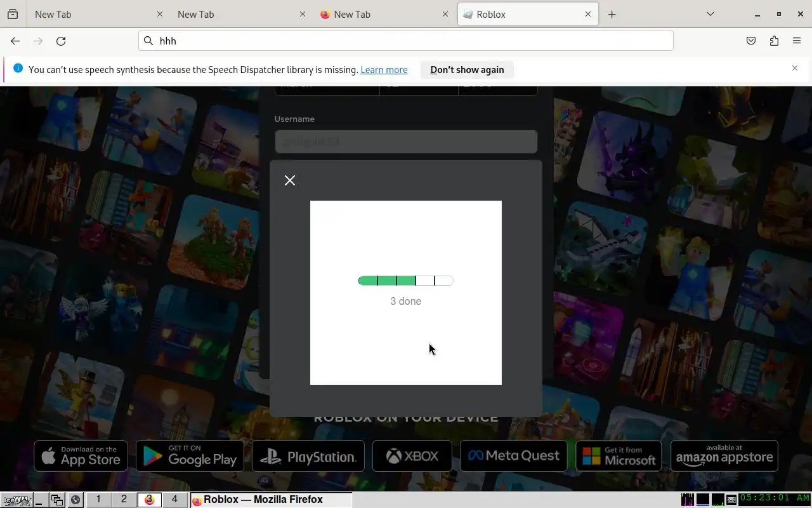Screen dimensions: 812x508
Task: Open the Xbox store badge
Action: click(412, 456)
